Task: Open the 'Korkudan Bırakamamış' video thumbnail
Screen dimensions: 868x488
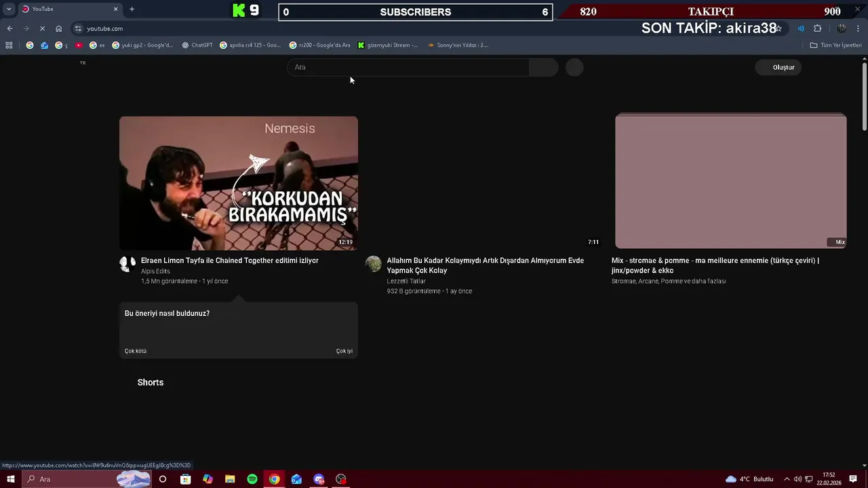Action: [239, 183]
